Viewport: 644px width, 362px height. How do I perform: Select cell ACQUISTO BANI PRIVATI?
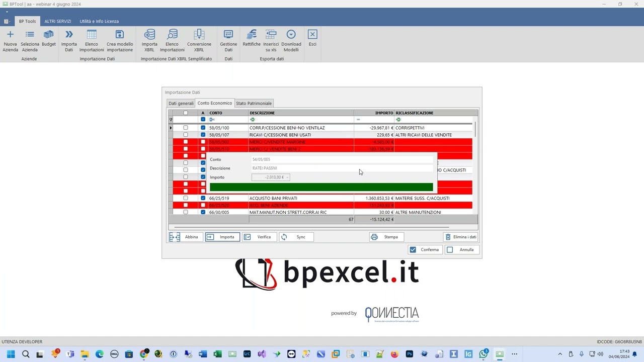[x=301, y=198]
